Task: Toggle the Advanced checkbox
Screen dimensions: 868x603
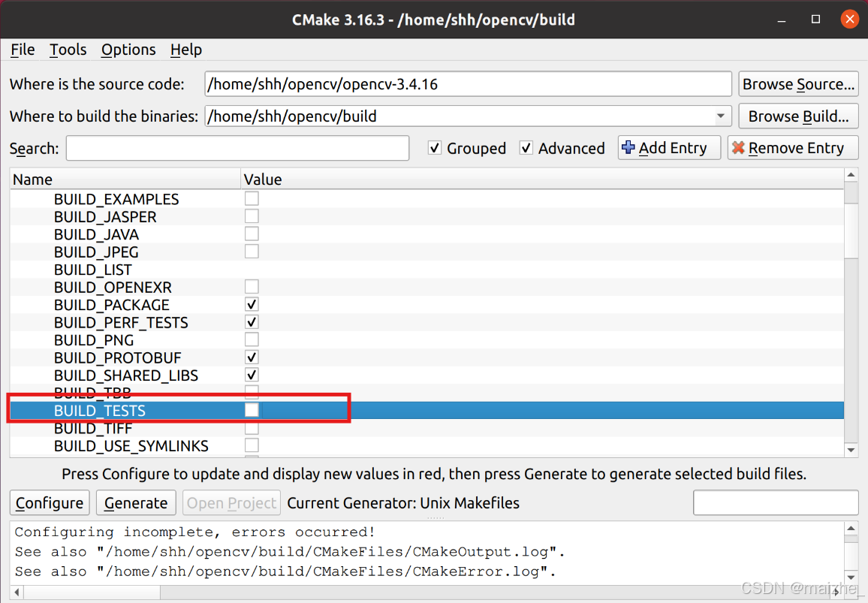Action: 526,149
